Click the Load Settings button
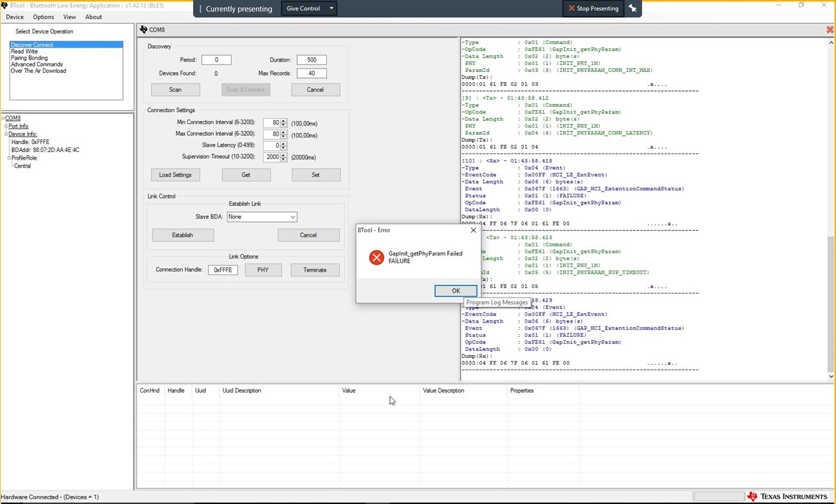836x504 pixels. 175,175
